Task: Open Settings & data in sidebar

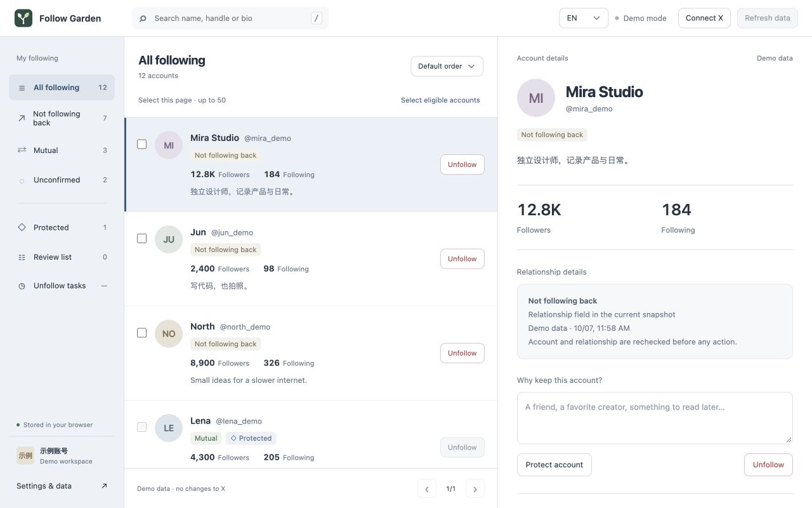Action: coord(62,486)
